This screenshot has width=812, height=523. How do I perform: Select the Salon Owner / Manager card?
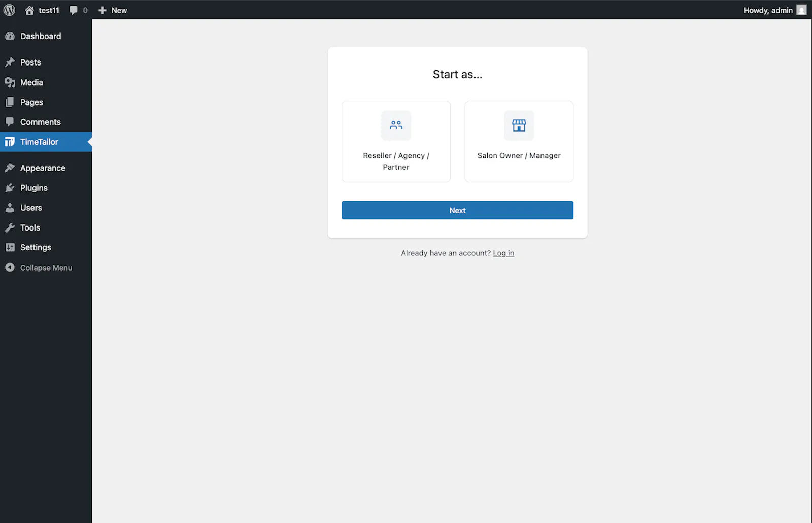point(519,141)
